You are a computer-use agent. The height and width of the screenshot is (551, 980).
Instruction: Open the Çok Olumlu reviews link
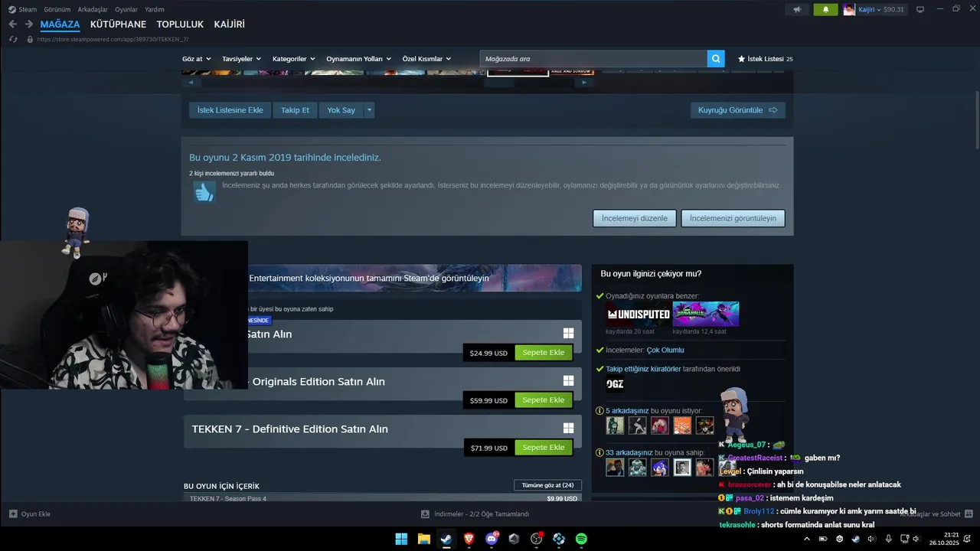(x=665, y=350)
